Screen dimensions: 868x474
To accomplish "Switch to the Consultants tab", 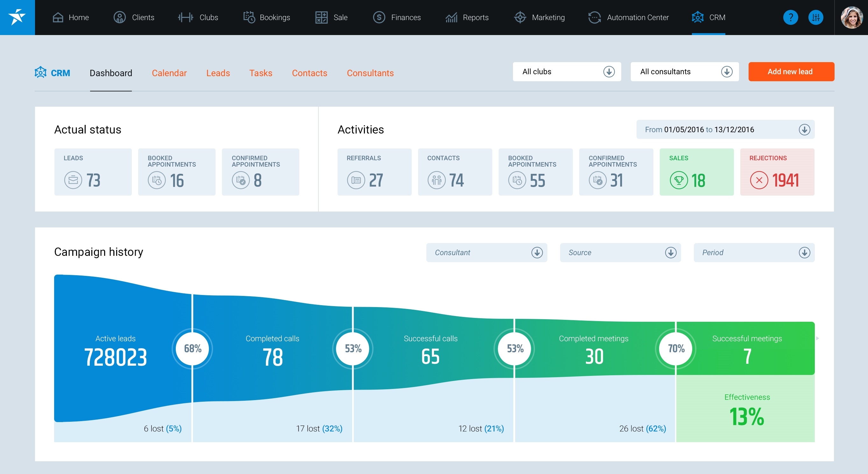I will point(370,73).
